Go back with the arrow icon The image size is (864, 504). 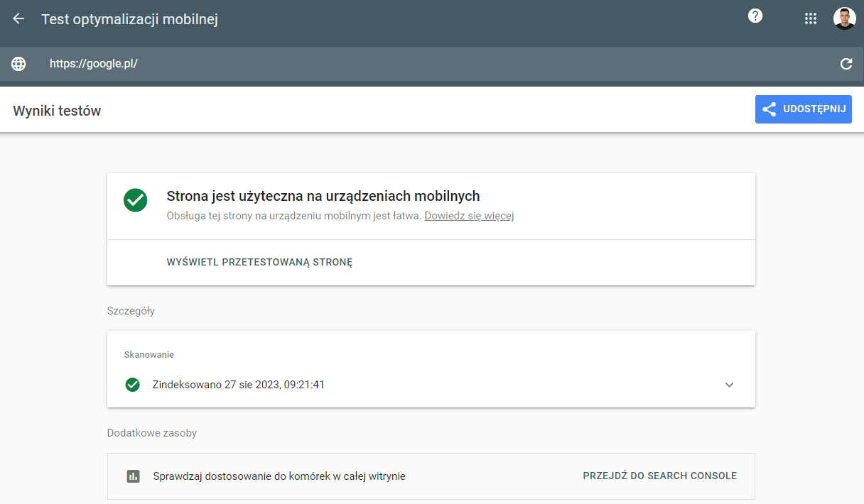[18, 18]
